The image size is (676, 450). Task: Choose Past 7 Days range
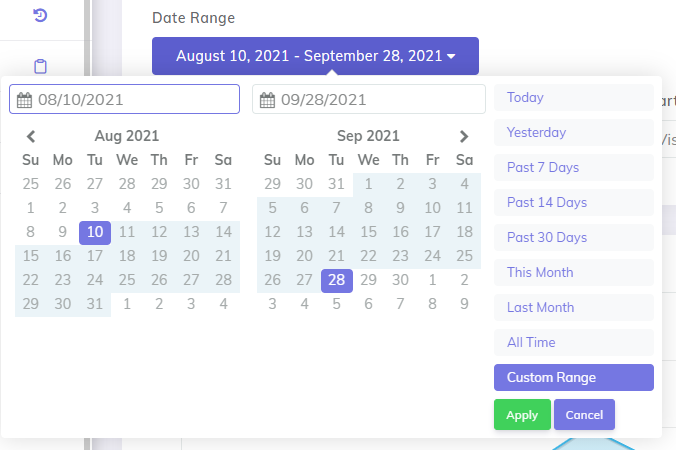[574, 167]
